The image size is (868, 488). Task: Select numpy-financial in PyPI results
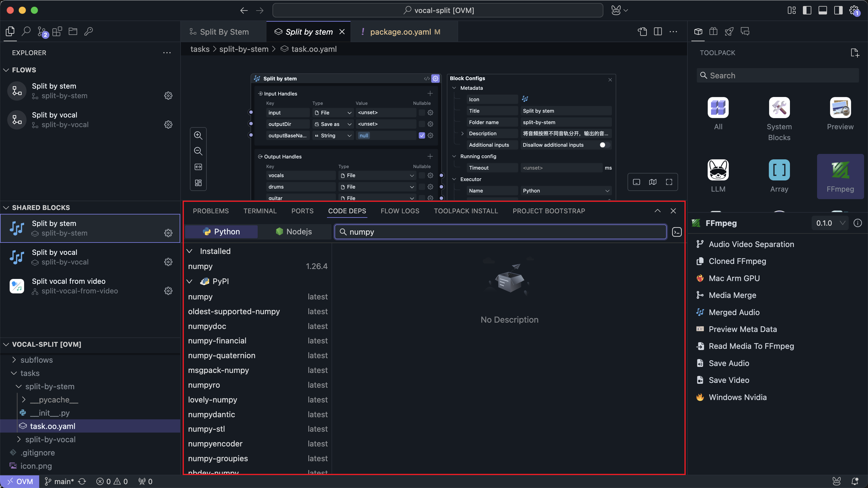(x=217, y=340)
